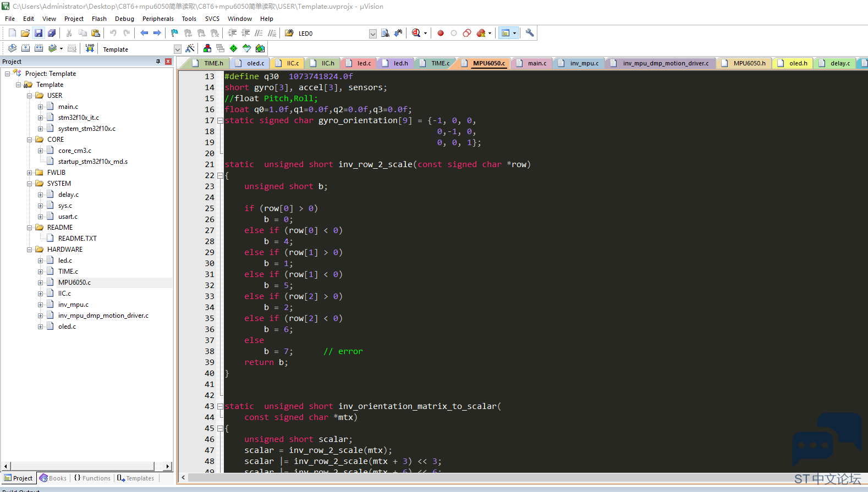The height and width of the screenshot is (492, 868).
Task: Switch to the inv_mpu_dmp_motion_driver.c tab
Action: 660,63
